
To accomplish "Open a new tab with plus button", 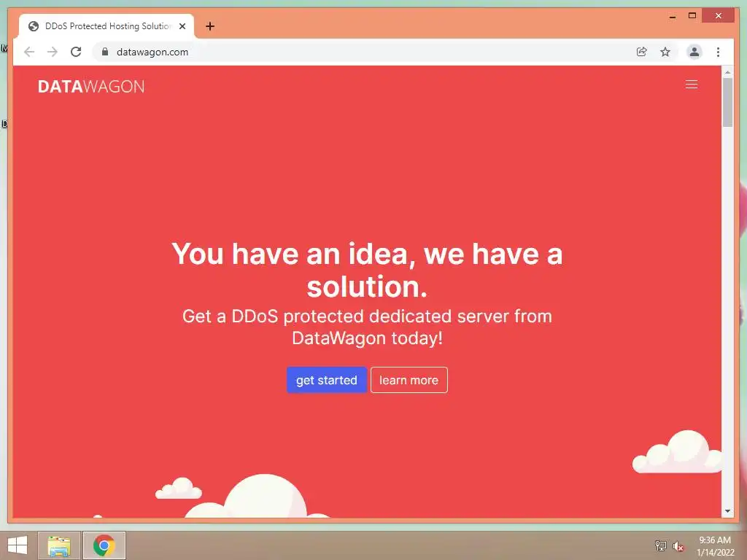I will pos(210,26).
